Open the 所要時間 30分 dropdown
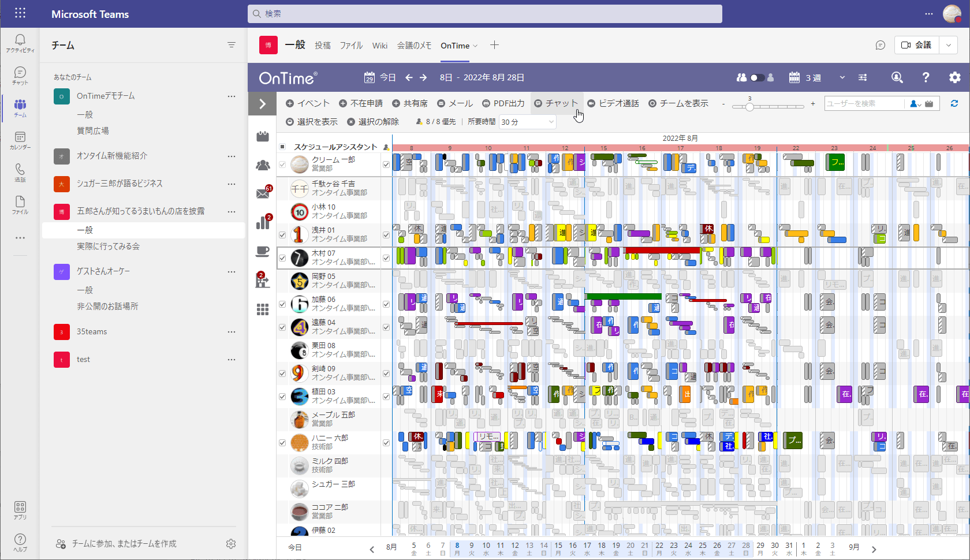Screen dimensions: 970x560 point(527,122)
